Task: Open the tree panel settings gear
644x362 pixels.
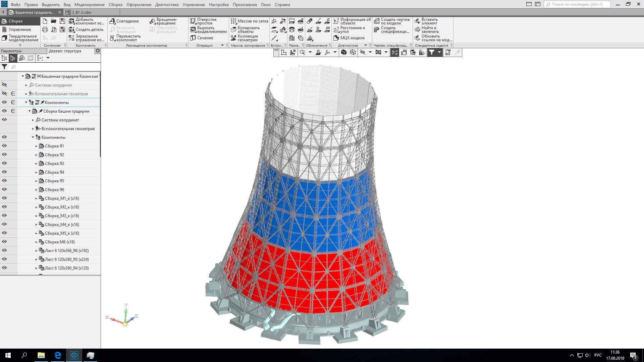Action: tap(98, 51)
